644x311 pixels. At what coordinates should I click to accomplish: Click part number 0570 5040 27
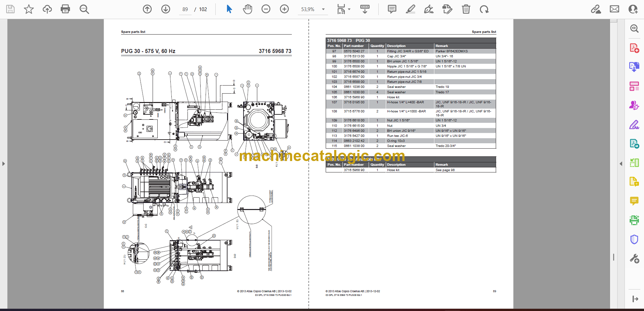[x=354, y=51]
